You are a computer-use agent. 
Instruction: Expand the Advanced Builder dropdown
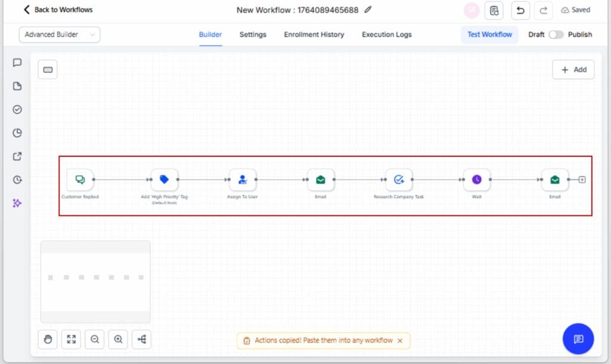click(58, 35)
